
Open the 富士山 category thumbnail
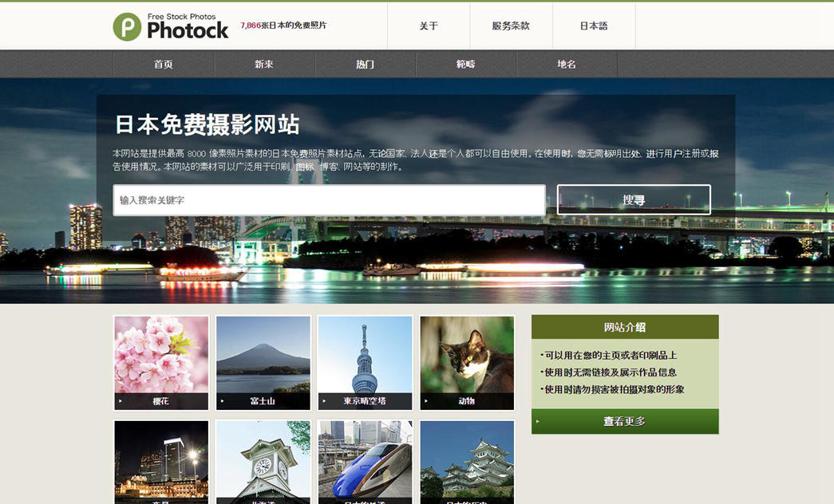tap(263, 363)
